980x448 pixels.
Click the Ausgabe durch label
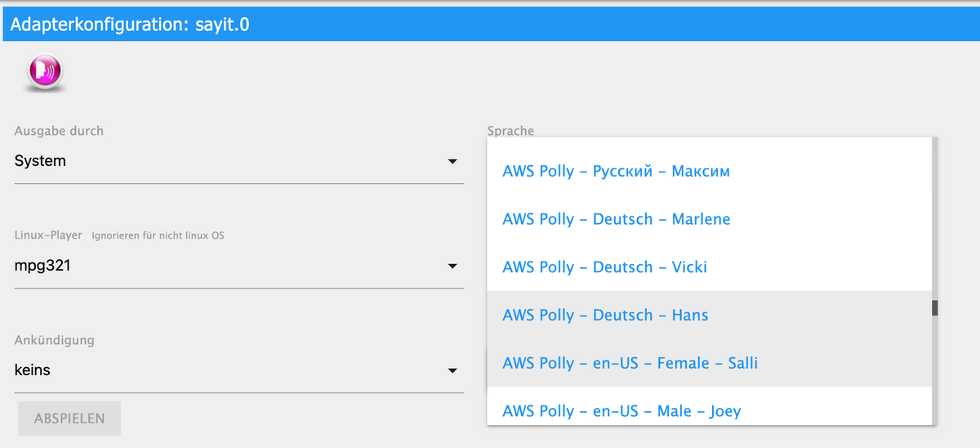click(59, 131)
